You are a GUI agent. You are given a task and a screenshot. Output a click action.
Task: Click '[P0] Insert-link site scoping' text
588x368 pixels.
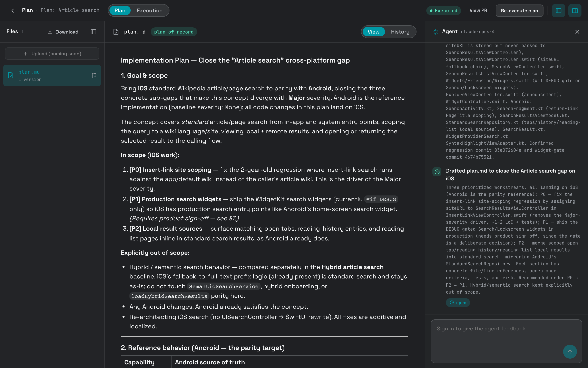click(x=170, y=170)
